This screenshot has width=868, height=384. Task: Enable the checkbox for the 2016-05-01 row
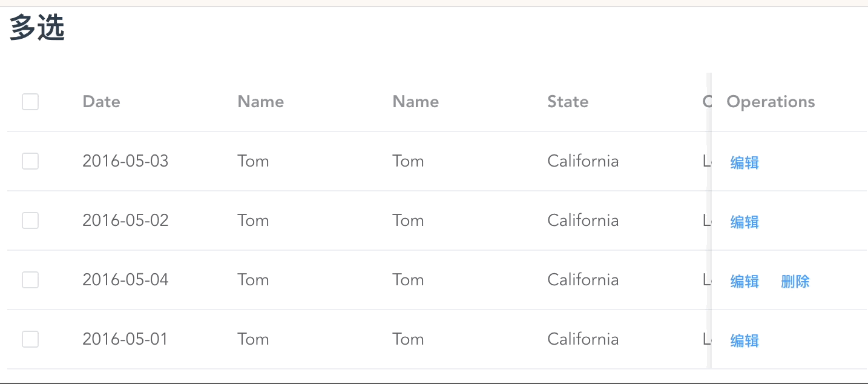30,339
